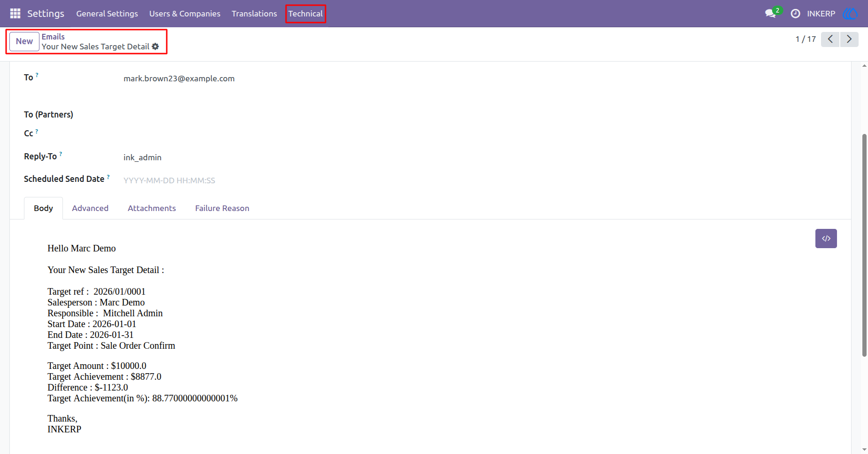Viewport: 868px width, 454px height.
Task: Click the 'Hello Marc Demo' line
Action: (x=82, y=248)
